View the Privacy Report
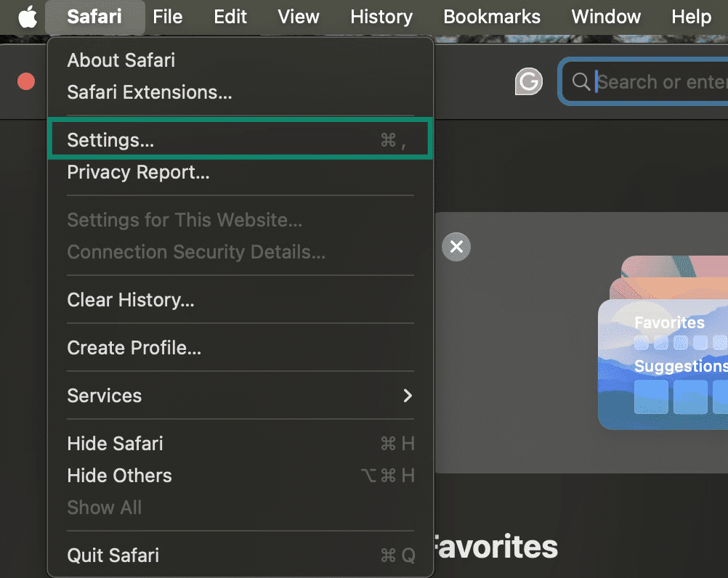This screenshot has height=578, width=728. [137, 172]
